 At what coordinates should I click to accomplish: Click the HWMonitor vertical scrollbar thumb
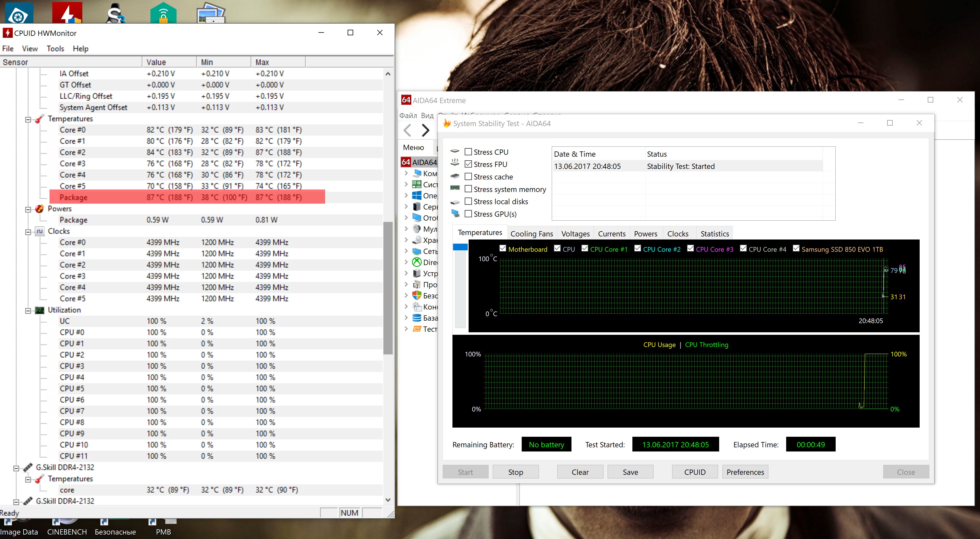pos(388,288)
